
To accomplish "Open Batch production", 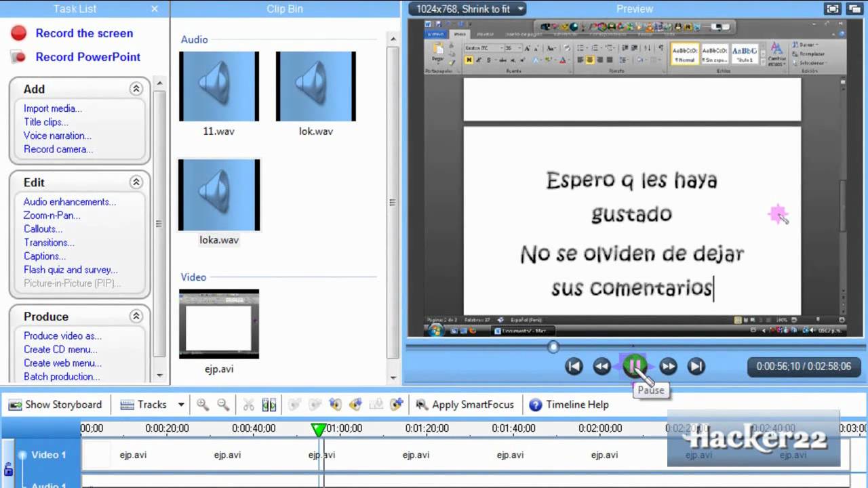I will click(x=62, y=377).
